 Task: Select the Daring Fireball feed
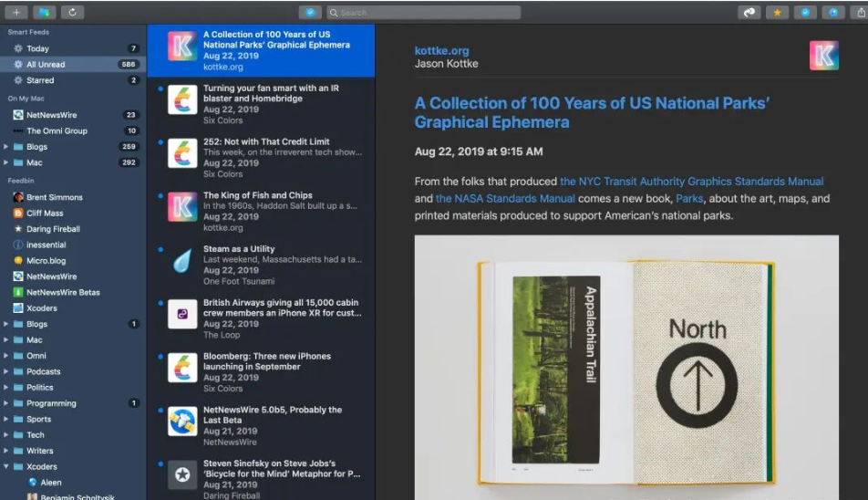[73, 229]
